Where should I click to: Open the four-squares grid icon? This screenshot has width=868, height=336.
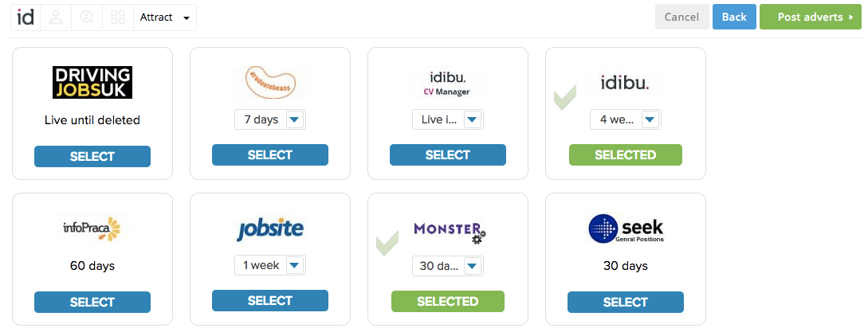click(x=118, y=17)
